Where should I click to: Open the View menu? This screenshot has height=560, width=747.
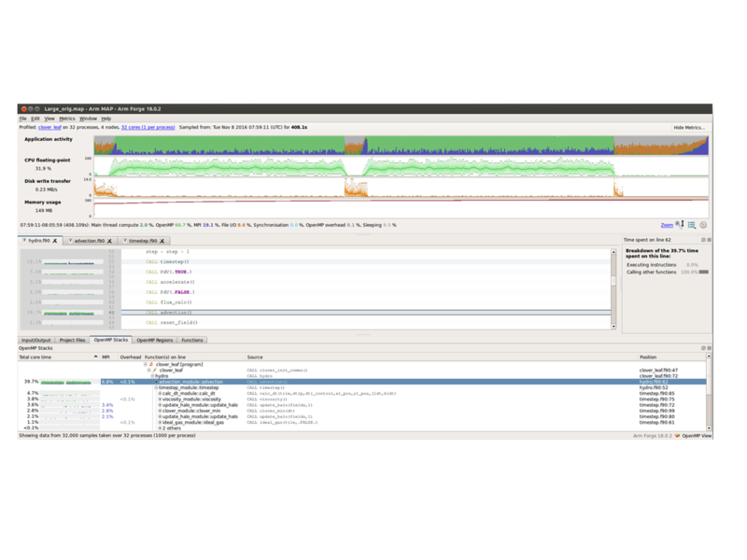(x=49, y=119)
